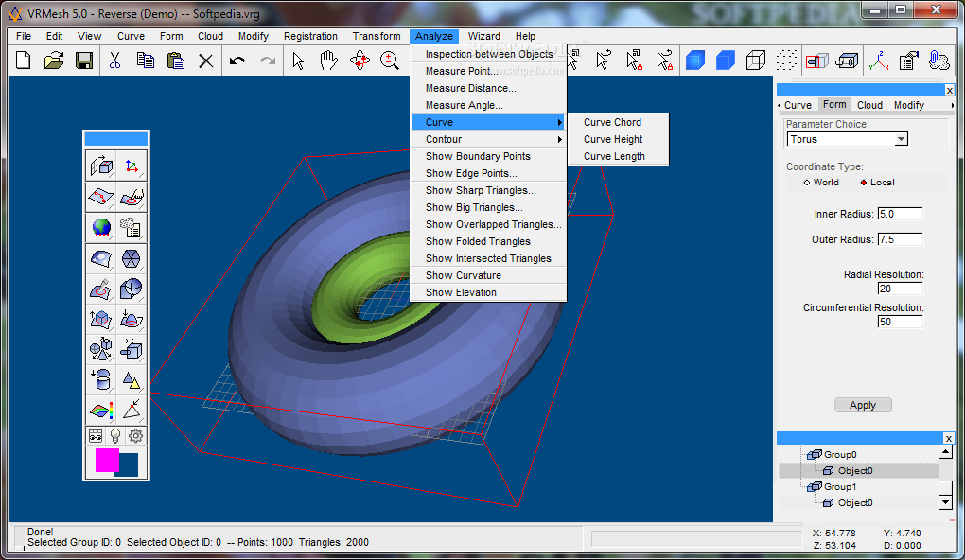Open the Help menu
Viewport: 965px width, 560px height.
tap(525, 36)
